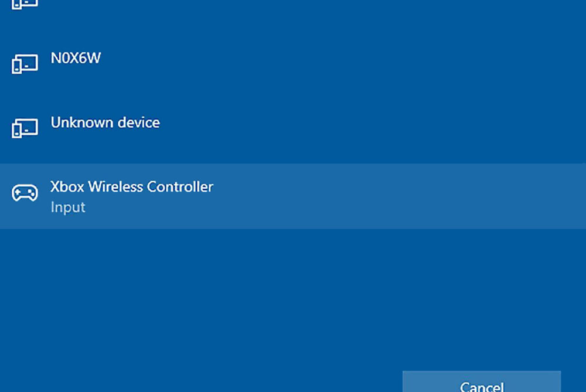Select the N0X6W device name
This screenshot has width=586, height=392.
coord(76,59)
